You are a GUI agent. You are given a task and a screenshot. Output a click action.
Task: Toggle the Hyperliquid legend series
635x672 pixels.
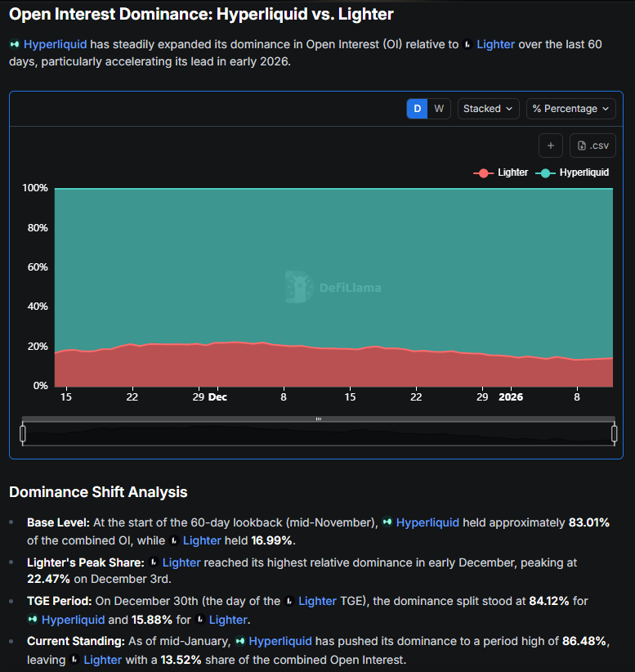coord(572,172)
